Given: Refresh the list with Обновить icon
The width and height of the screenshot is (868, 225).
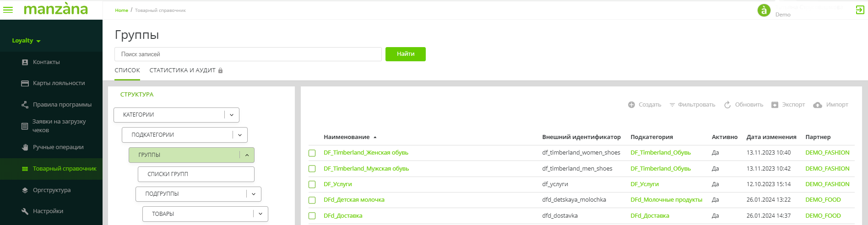Looking at the screenshot, I should coord(727,105).
